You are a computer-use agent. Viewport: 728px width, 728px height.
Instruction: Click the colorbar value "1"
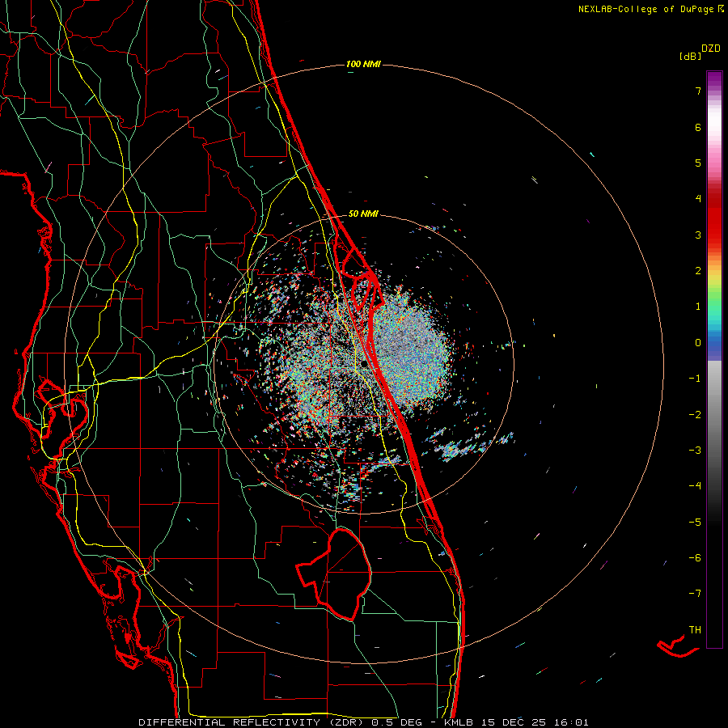(698, 307)
